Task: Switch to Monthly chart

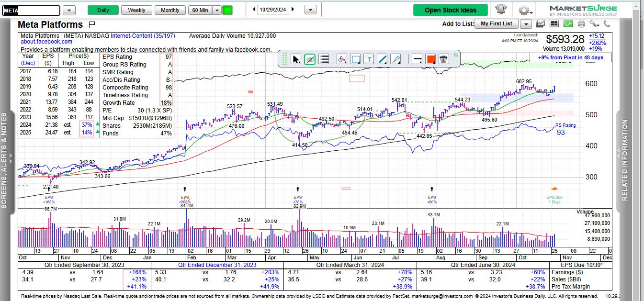Action: [x=170, y=10]
